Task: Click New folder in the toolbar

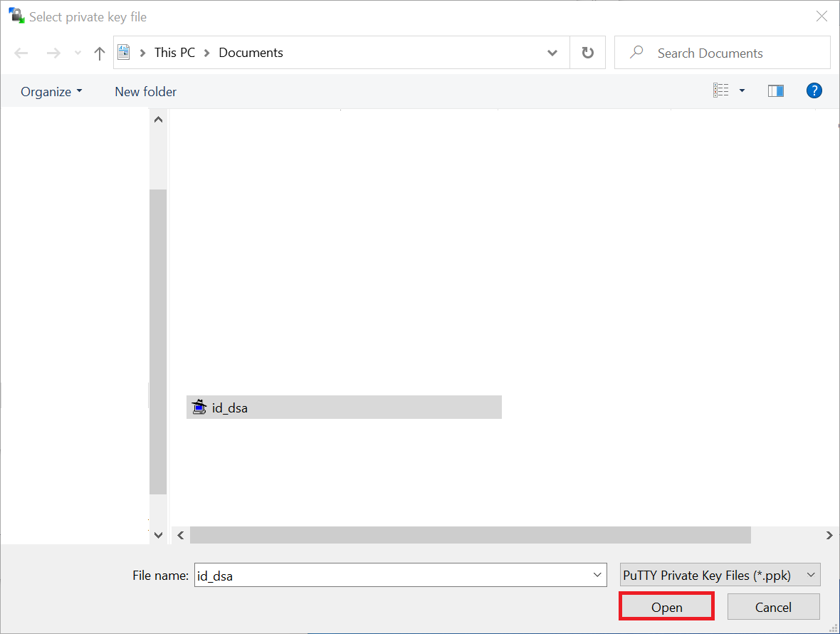Action: pos(145,92)
